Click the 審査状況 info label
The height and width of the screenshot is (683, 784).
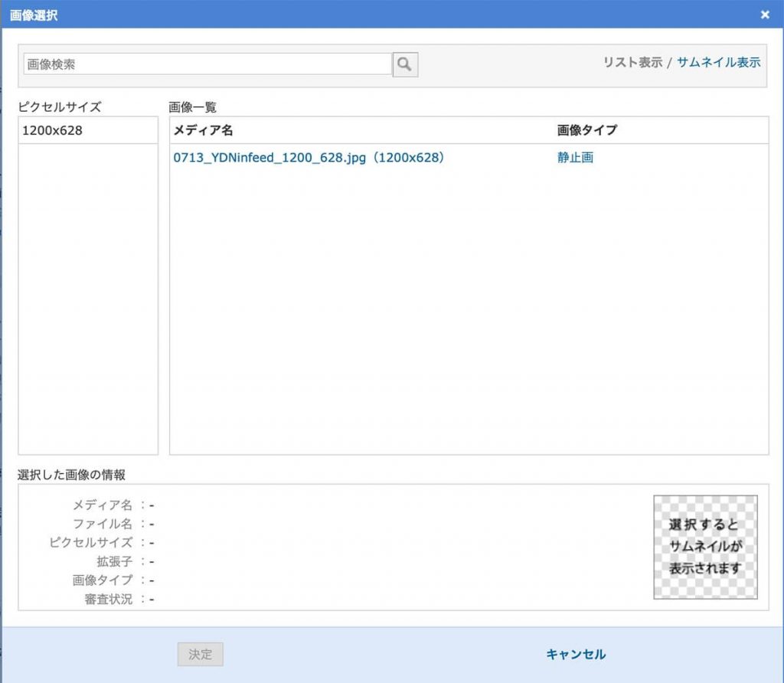(109, 599)
